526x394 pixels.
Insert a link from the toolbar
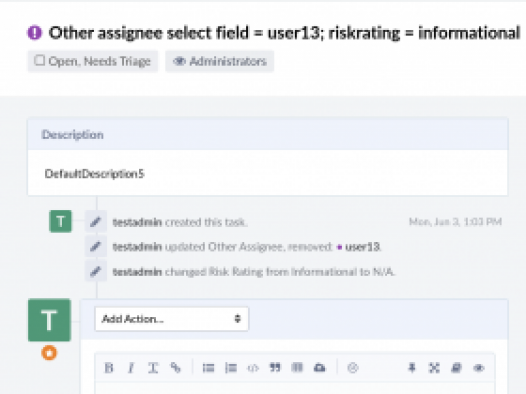pyautogui.click(x=175, y=368)
